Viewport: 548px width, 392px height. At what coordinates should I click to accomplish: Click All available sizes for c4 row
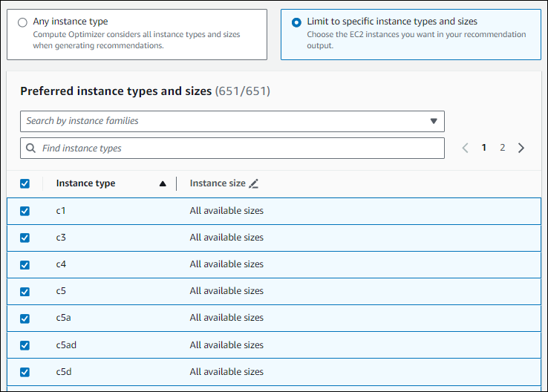click(226, 264)
